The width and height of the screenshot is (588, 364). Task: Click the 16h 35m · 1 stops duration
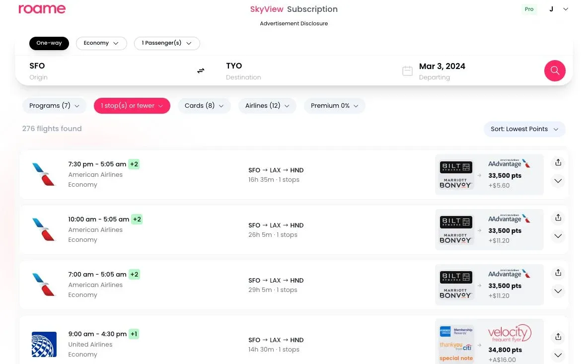(x=274, y=180)
